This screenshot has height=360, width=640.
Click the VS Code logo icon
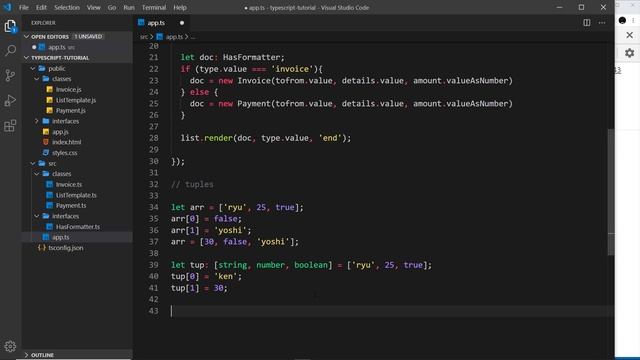[x=7, y=7]
